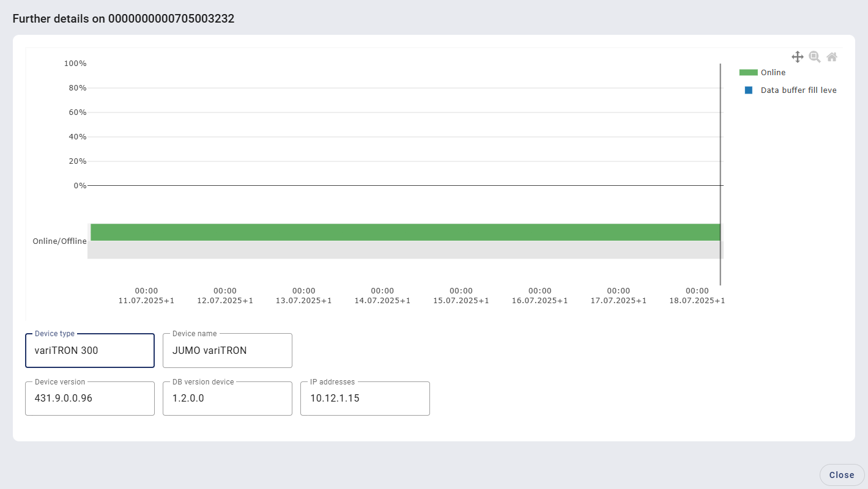
Task: Close the device details dialog
Action: pyautogui.click(x=841, y=475)
